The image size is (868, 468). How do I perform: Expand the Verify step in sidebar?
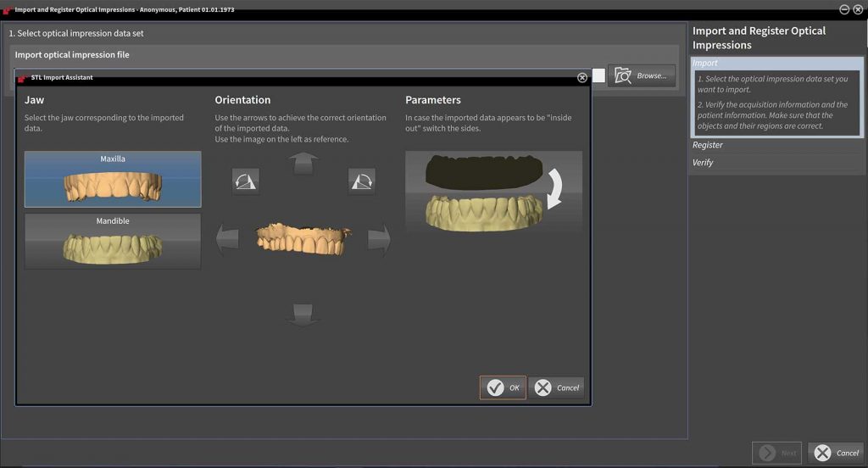[703, 162]
